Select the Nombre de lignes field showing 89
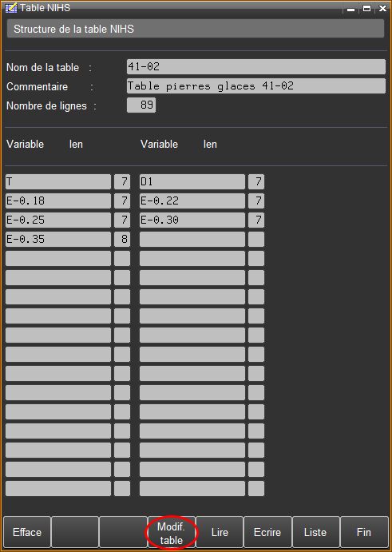The image size is (392, 552). (x=141, y=105)
